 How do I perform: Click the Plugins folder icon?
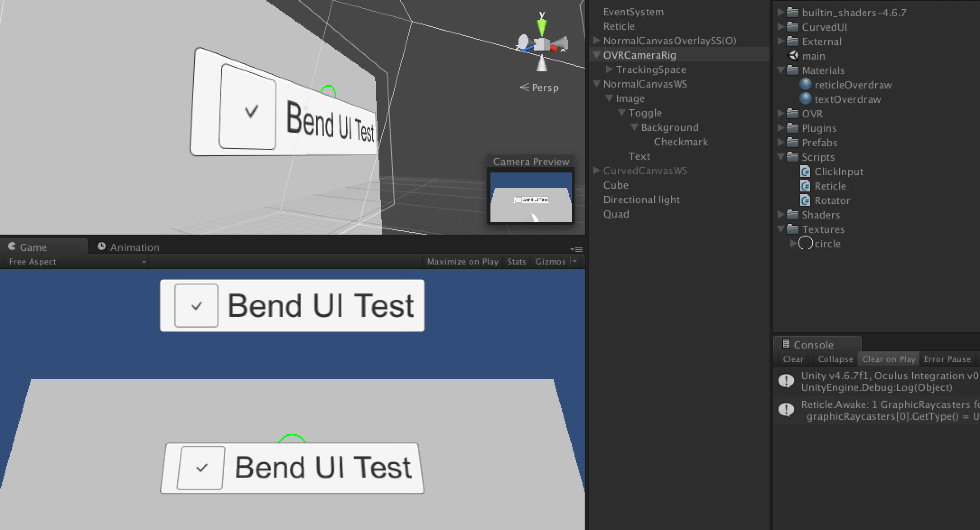[793, 128]
